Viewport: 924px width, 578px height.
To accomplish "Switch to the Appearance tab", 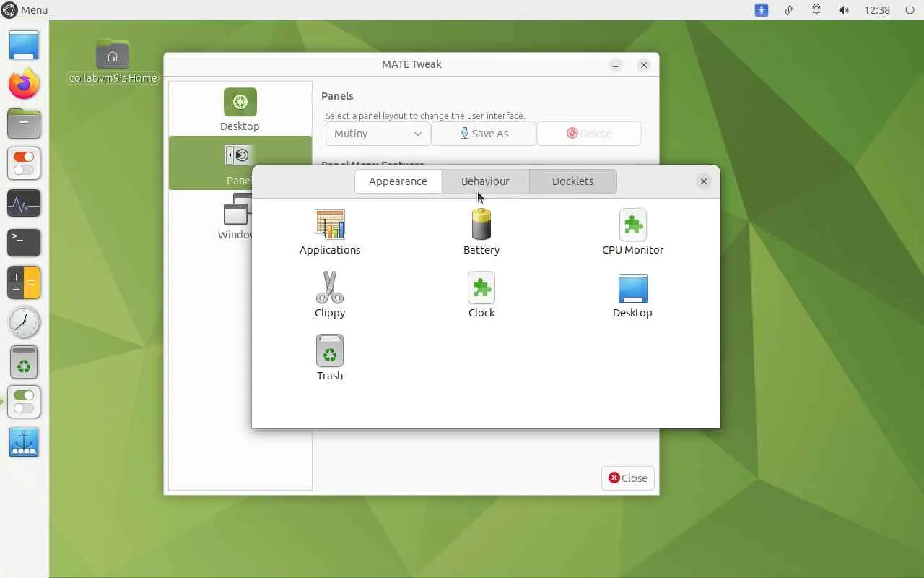I will [x=398, y=181].
